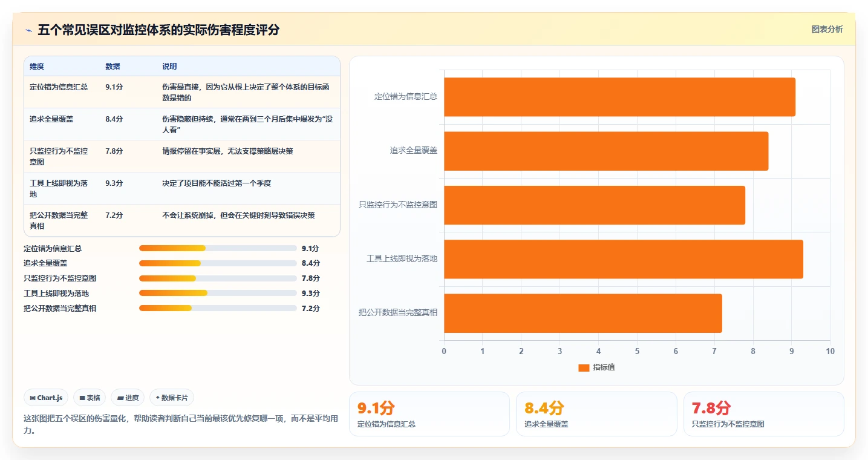Click the chart bar for 工具上线即视为落地
This screenshot has width=868, height=460.
tap(624, 259)
